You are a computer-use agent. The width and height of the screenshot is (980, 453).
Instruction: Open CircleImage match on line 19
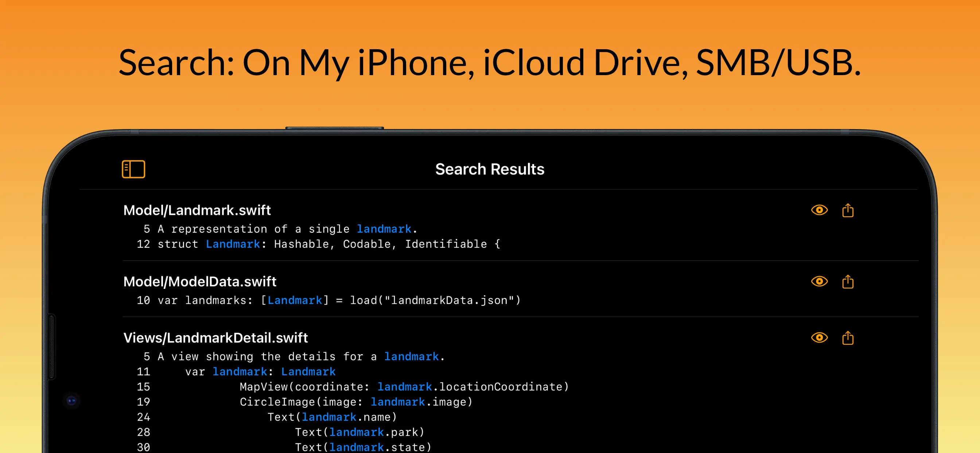pos(356,402)
